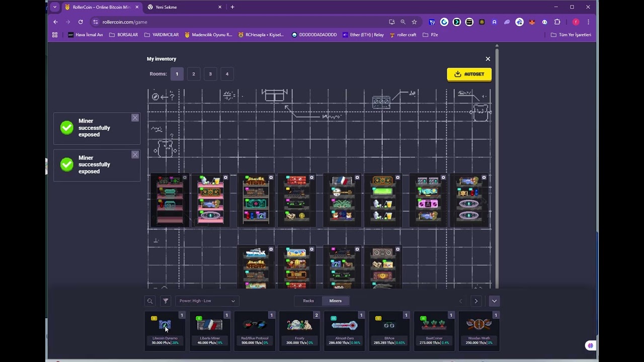Open the Hava İkmal Avı bookmark
The width and height of the screenshot is (644, 362).
pos(85,35)
